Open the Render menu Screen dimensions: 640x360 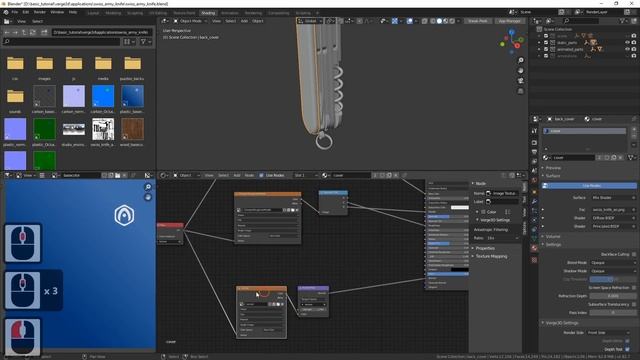point(40,12)
